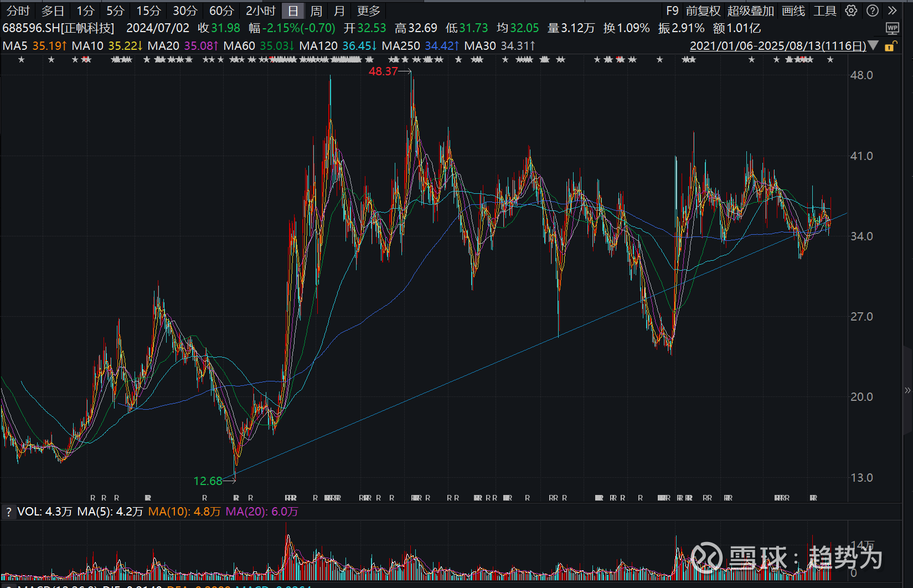Open the 工具 tools menu
This screenshot has width=913, height=588.
click(x=824, y=11)
